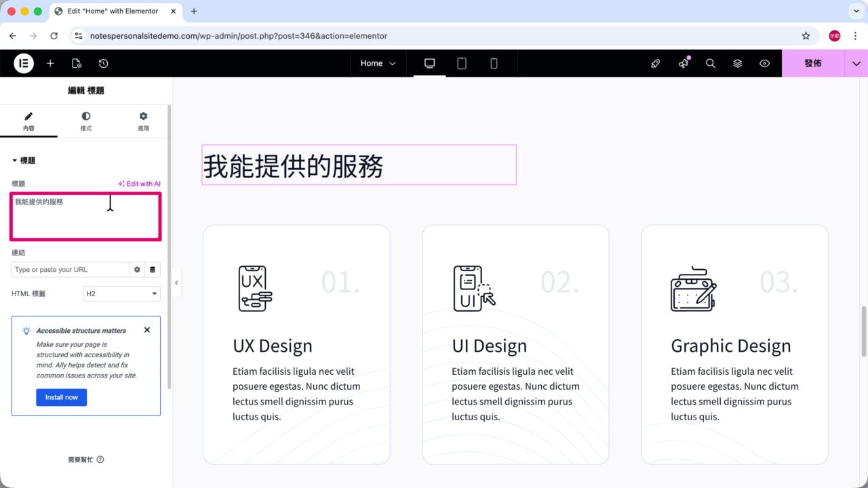This screenshot has height=488, width=868.
Task: Click the add element plus icon
Action: click(x=50, y=63)
